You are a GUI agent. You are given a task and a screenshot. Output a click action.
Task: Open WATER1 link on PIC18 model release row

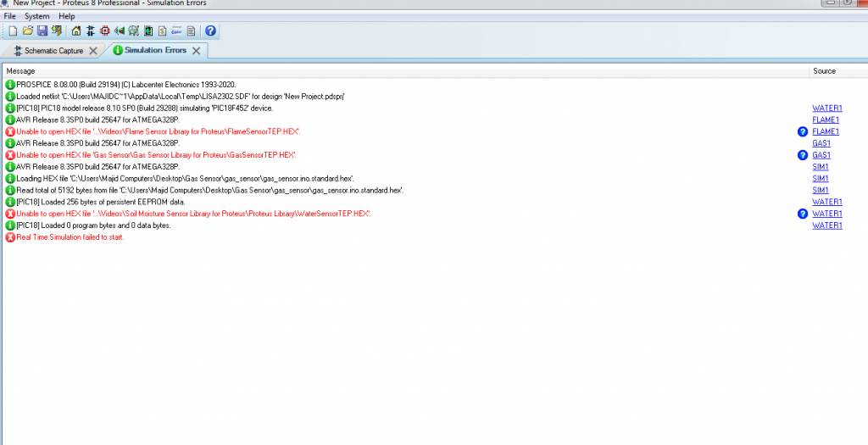coord(827,108)
